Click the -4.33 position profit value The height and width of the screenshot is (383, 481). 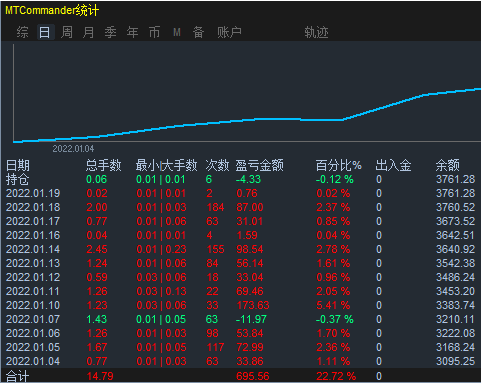pos(248,179)
